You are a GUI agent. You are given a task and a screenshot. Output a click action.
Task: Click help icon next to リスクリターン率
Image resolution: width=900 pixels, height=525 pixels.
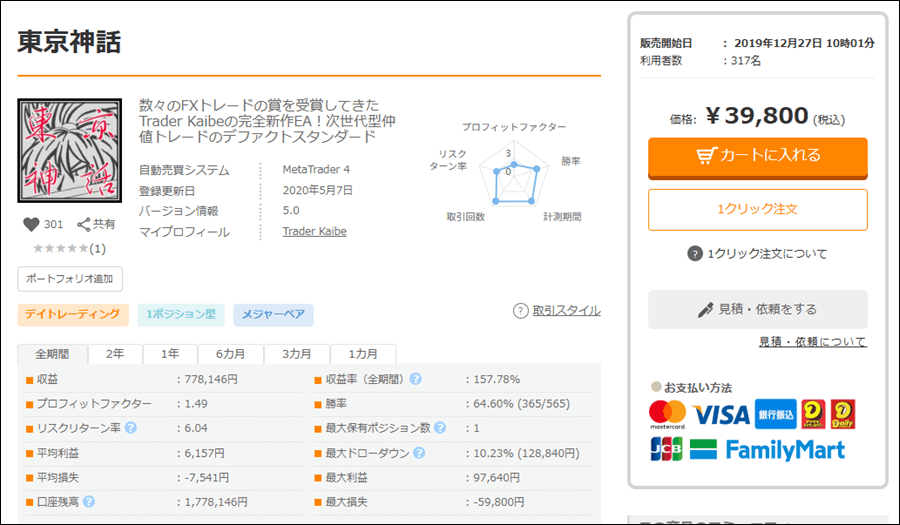(x=130, y=428)
